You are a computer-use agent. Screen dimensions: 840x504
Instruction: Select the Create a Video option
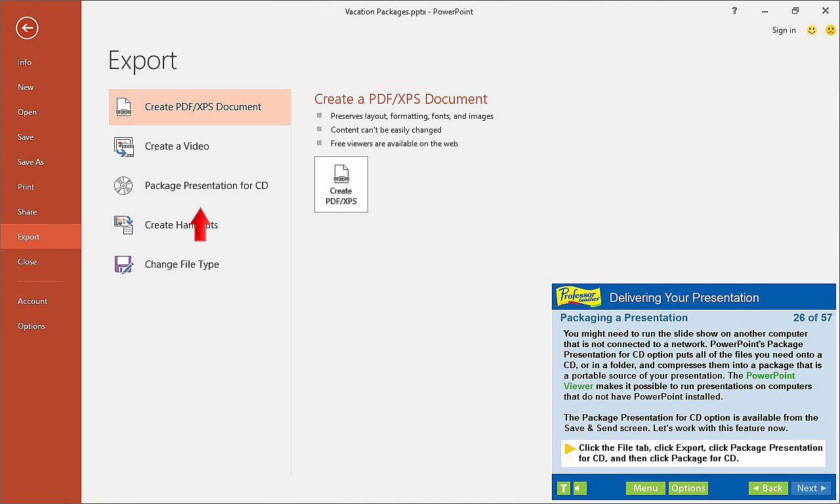(199, 146)
